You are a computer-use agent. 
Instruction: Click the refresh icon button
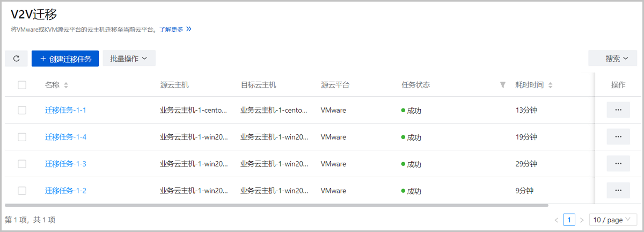(x=16, y=59)
